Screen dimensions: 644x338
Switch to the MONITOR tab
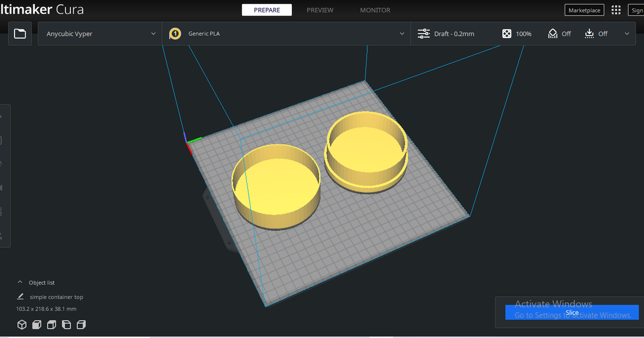pos(375,9)
